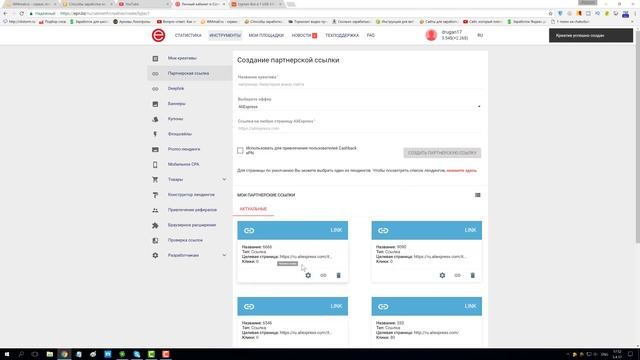Select the Партнерская ссылка chain icon in sidebar
This screenshot has width=640, height=360.
point(155,73)
